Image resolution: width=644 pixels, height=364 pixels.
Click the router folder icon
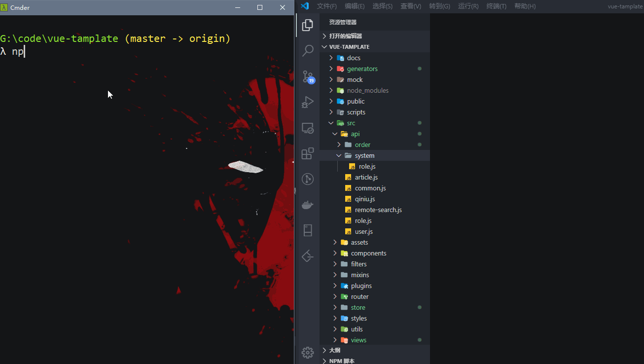[344, 297]
